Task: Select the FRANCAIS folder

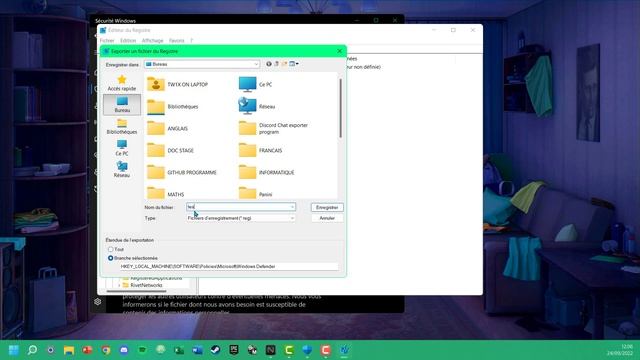Action: [x=260, y=151]
